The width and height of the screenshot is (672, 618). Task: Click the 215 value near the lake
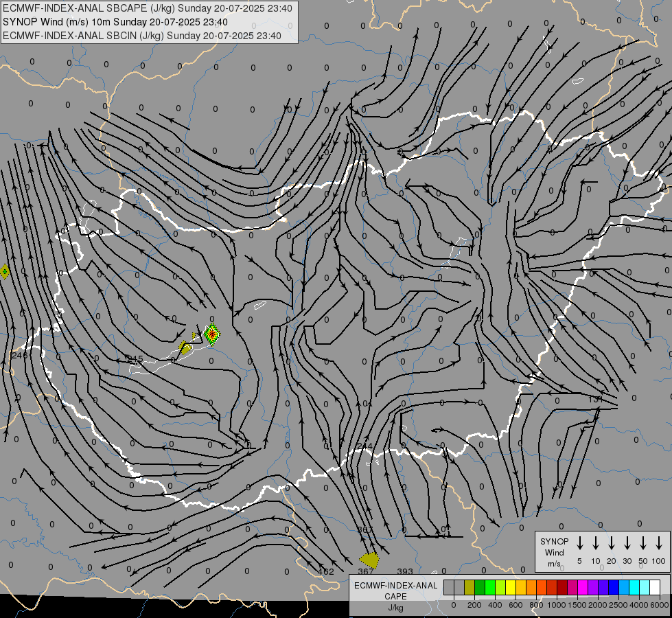pyautogui.click(x=135, y=359)
